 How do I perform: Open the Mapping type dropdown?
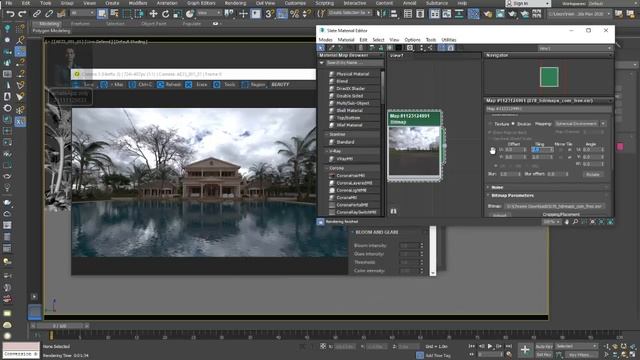580,124
